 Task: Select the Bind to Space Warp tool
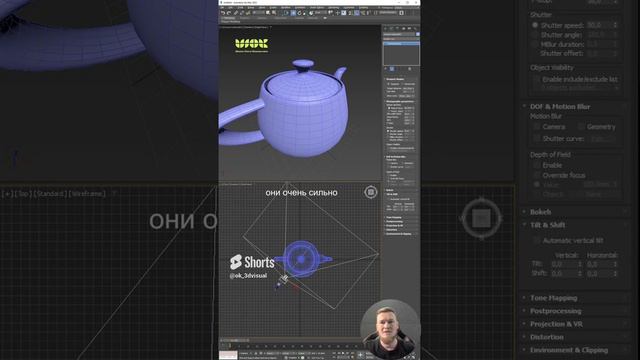pos(248,13)
